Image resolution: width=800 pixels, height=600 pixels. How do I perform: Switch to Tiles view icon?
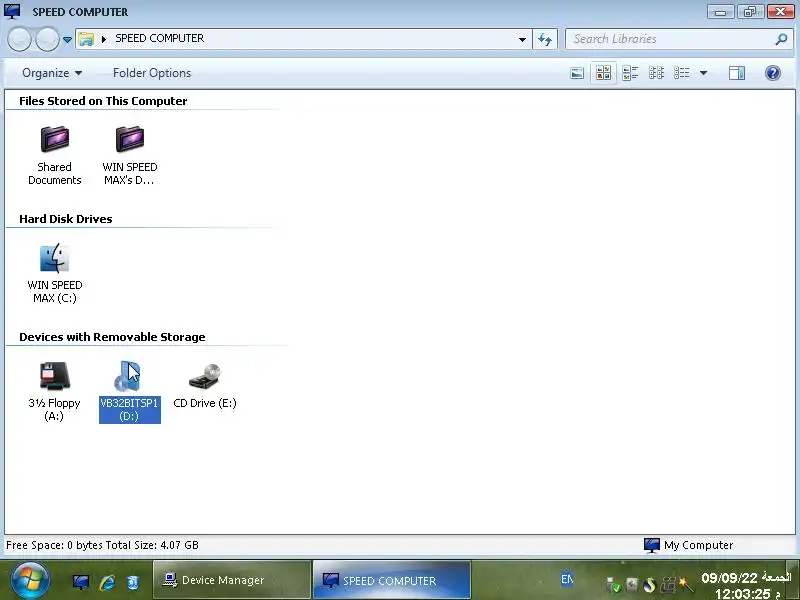click(x=630, y=73)
